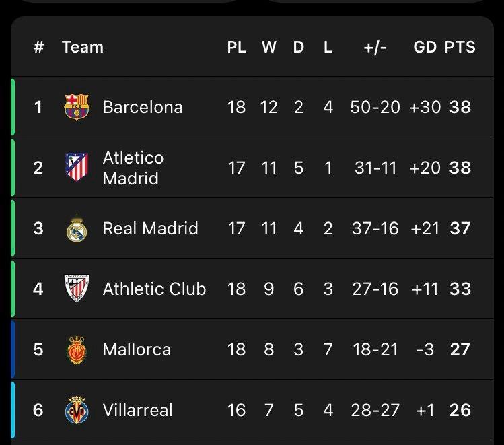
Task: Select the Real Madrid team name
Action: tap(150, 228)
